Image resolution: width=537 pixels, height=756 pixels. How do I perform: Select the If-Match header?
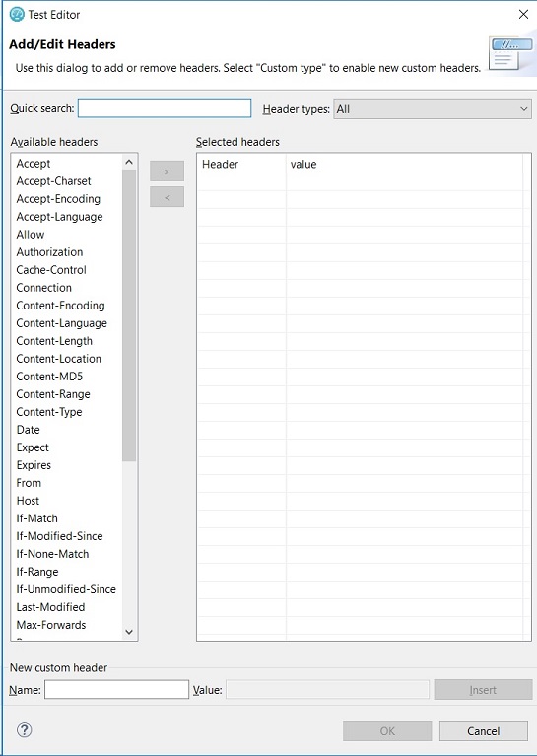coord(36,518)
